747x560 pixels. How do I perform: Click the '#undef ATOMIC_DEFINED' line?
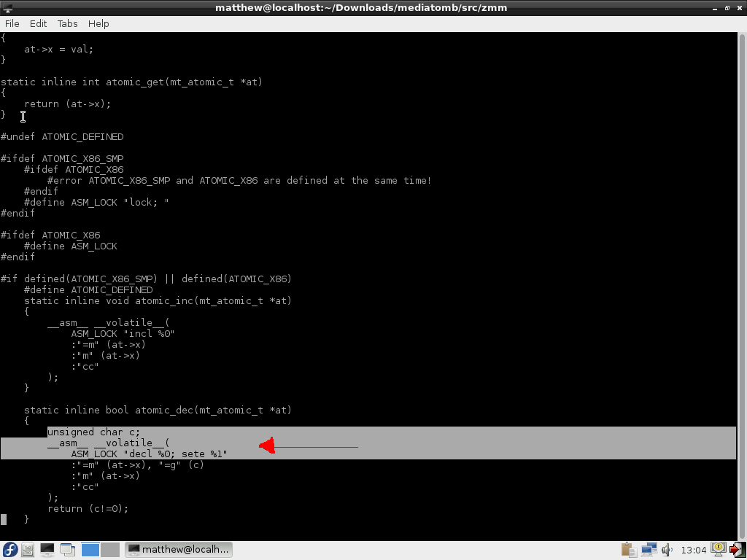tap(62, 136)
